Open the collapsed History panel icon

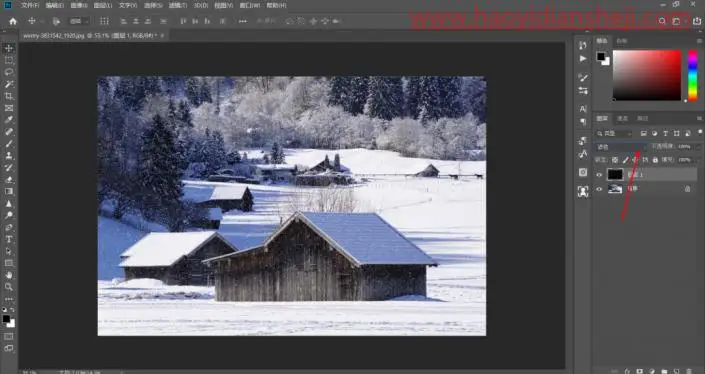pos(583,45)
